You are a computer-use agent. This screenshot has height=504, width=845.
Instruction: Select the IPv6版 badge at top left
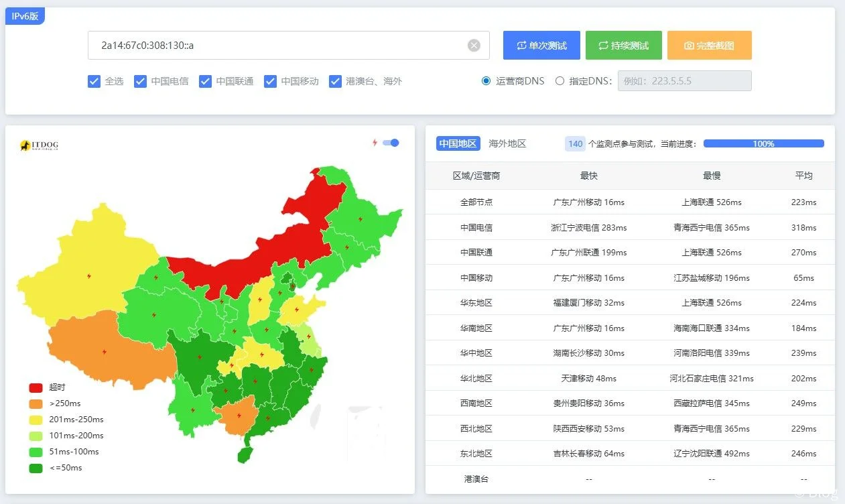click(x=25, y=15)
